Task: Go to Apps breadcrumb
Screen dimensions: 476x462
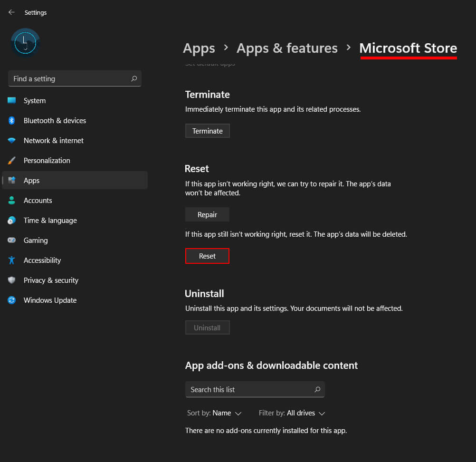Action: coord(199,48)
